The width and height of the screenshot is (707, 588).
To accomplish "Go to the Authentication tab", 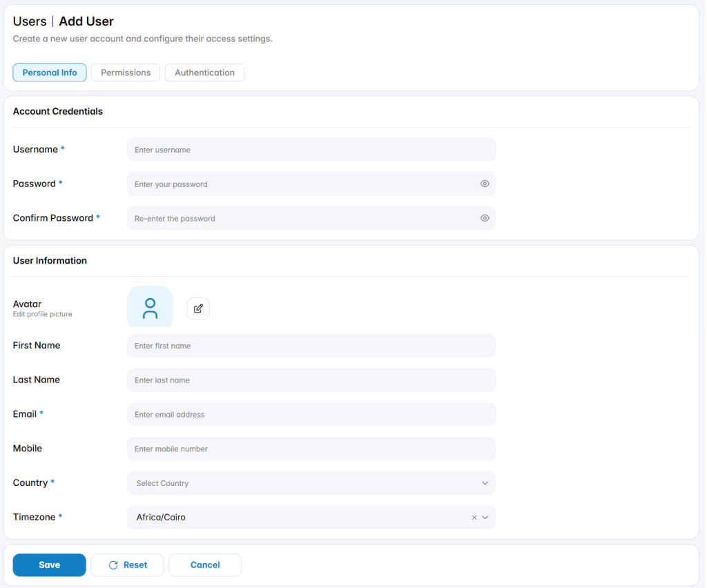I will (x=204, y=72).
